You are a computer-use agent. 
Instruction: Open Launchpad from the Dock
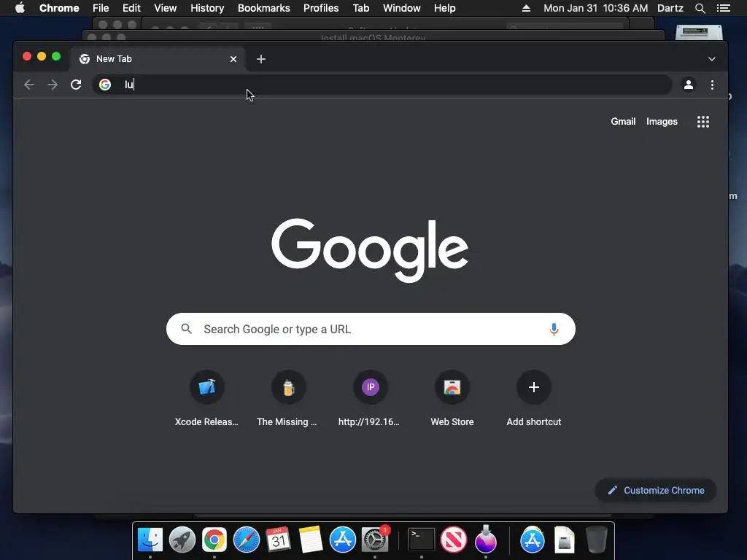pyautogui.click(x=182, y=540)
